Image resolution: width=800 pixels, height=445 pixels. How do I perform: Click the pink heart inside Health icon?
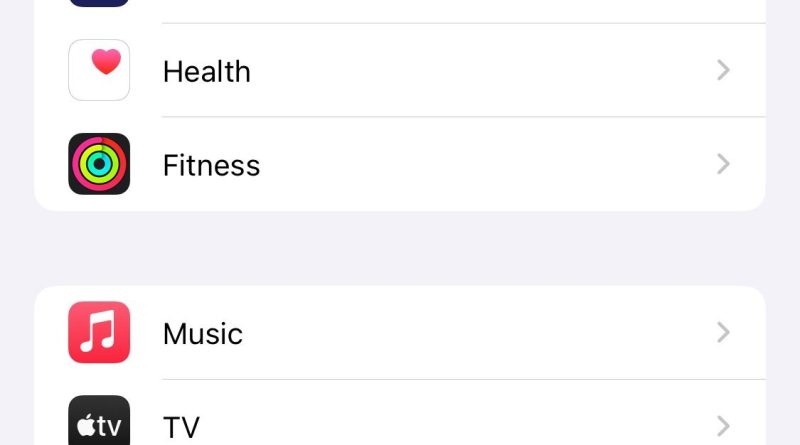pyautogui.click(x=106, y=61)
